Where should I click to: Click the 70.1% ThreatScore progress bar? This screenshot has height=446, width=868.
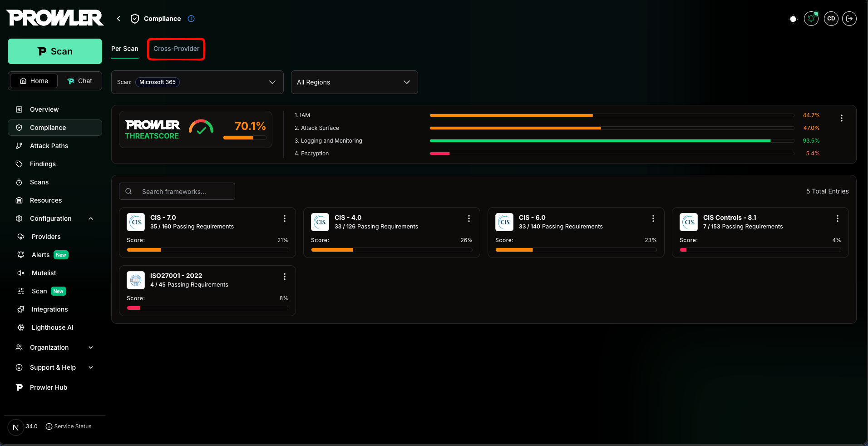tap(245, 138)
